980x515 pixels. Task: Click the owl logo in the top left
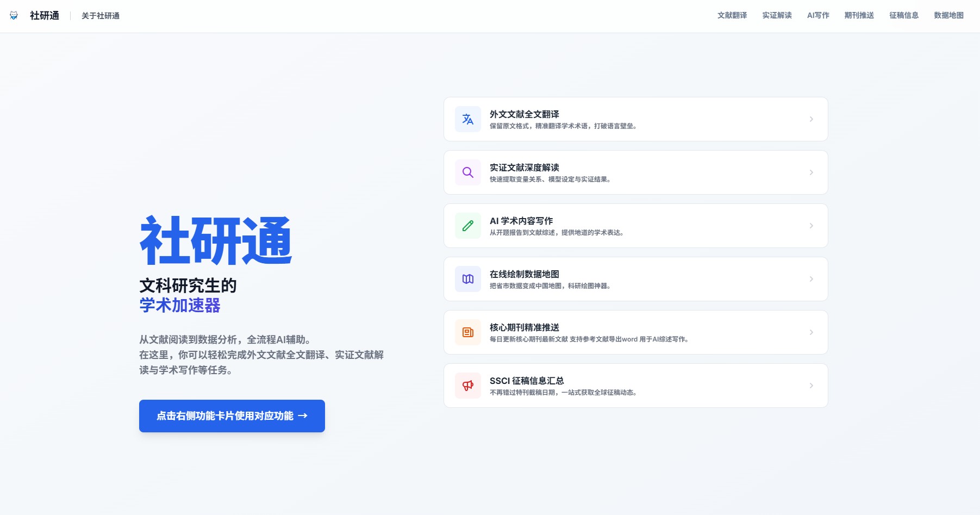tap(14, 15)
